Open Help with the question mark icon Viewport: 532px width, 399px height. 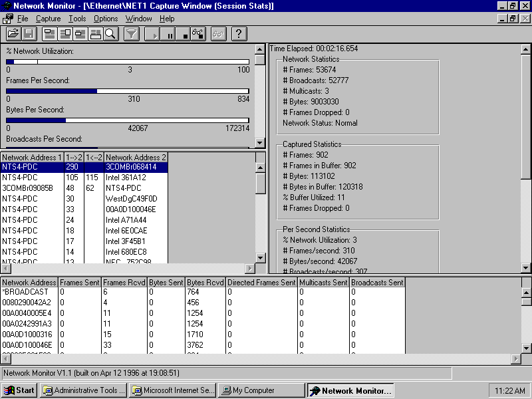coord(239,34)
